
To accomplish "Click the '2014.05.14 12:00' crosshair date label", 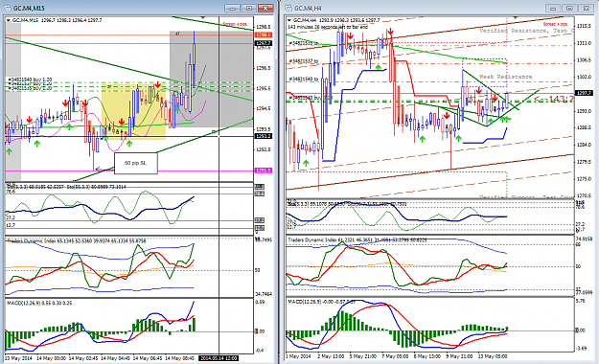I will pyautogui.click(x=219, y=358).
